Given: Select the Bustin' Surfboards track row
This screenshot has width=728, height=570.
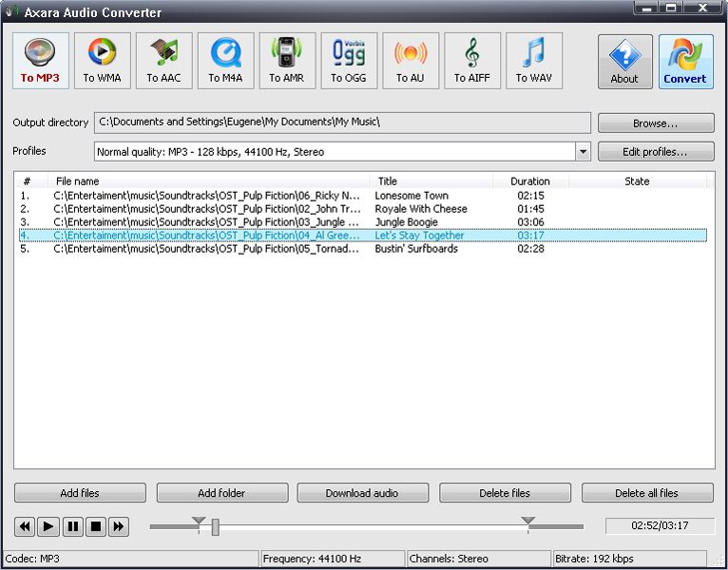Looking at the screenshot, I should click(363, 249).
